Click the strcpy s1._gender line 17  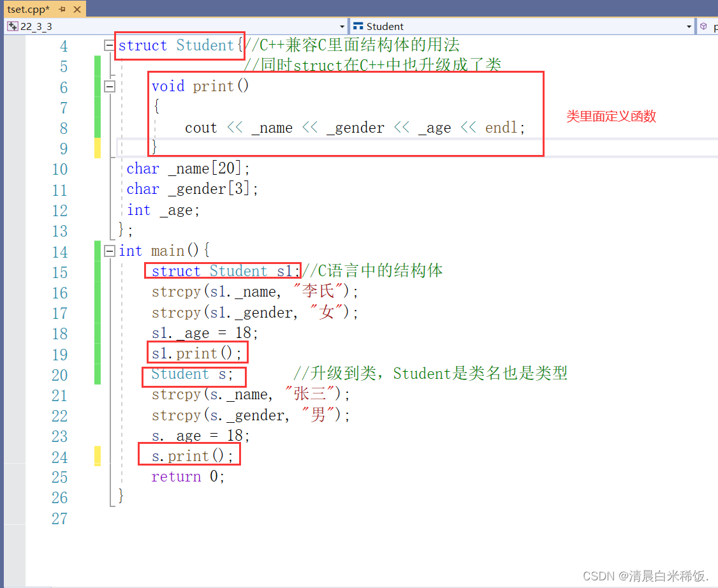point(255,312)
